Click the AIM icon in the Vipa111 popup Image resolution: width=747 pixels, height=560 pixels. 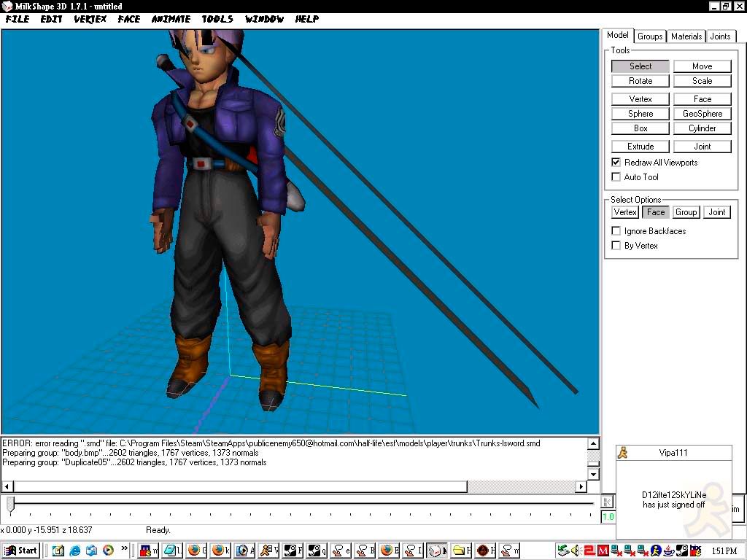622,453
